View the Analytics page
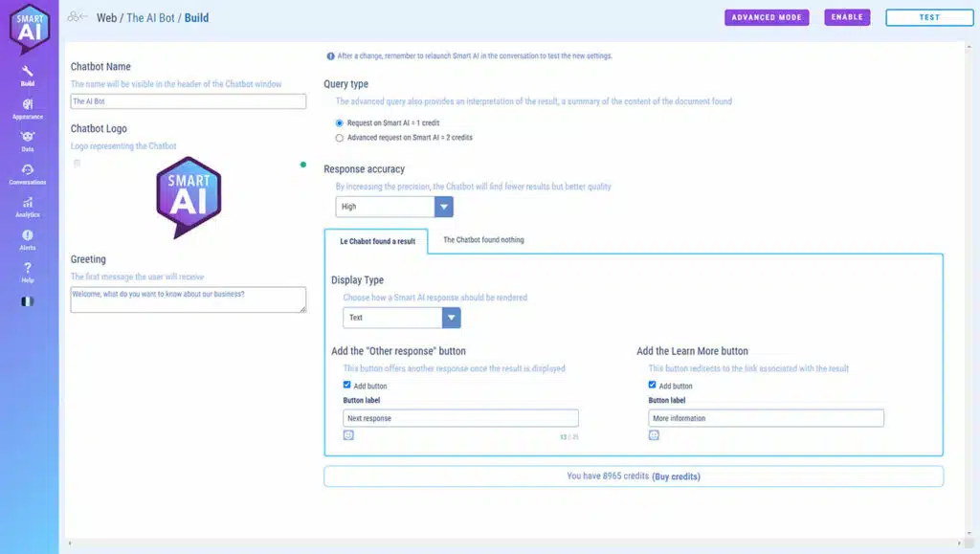 (28, 206)
